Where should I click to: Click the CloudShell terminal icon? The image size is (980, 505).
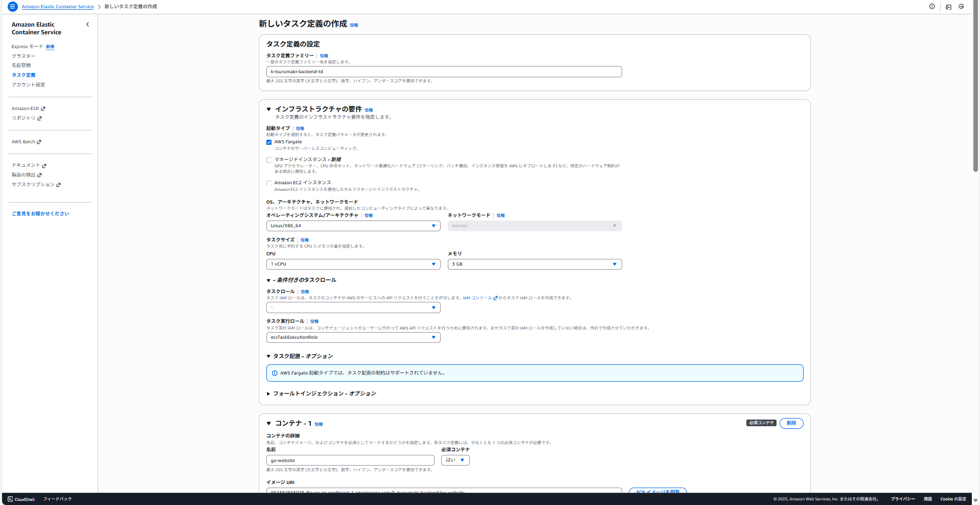click(10, 499)
